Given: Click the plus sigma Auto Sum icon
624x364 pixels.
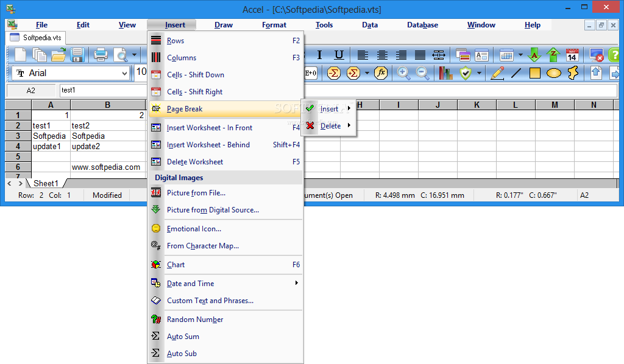Looking at the screenshot, I should click(353, 73).
